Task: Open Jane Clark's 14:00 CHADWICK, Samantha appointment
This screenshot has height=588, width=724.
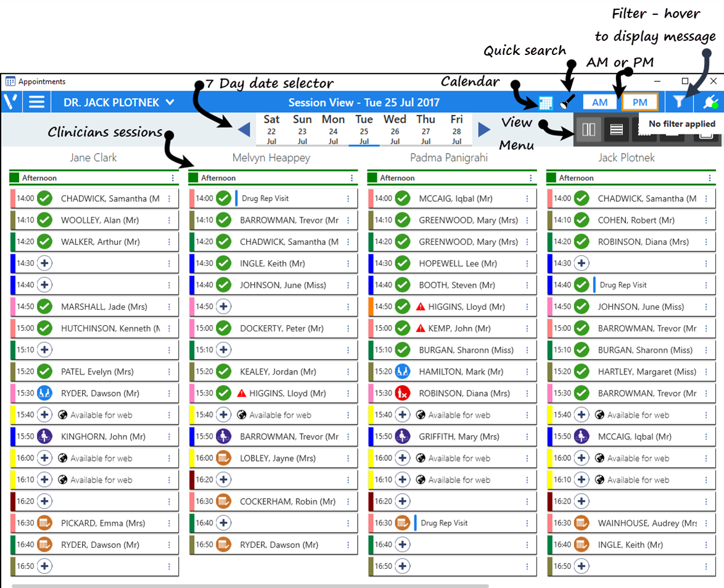Action: 94,199
